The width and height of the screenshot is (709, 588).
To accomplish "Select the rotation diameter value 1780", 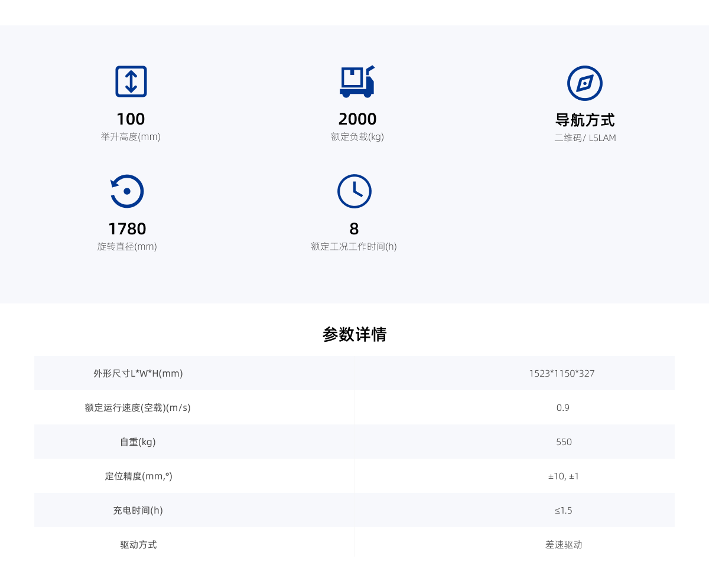I will coord(127,229).
